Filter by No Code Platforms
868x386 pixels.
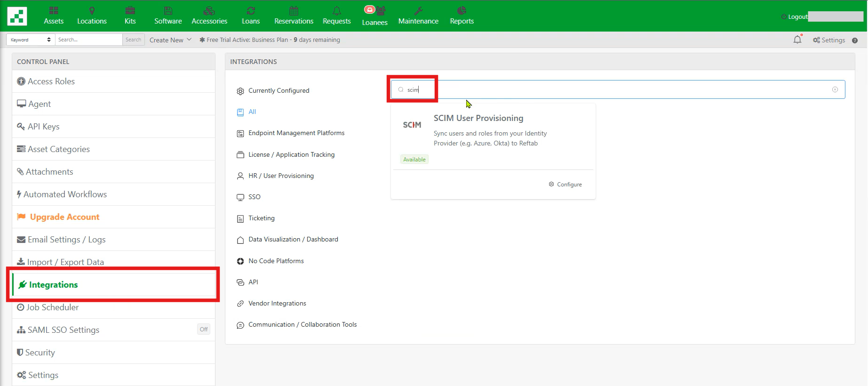[270, 261]
